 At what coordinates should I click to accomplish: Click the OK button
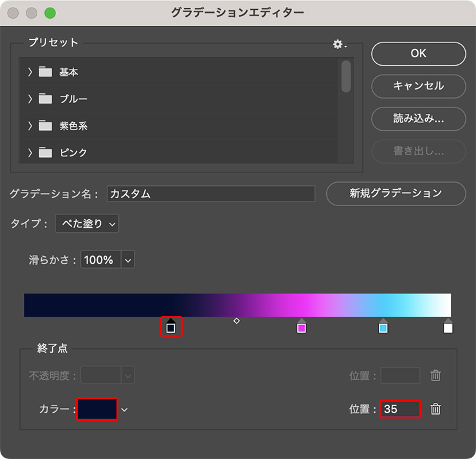click(419, 54)
